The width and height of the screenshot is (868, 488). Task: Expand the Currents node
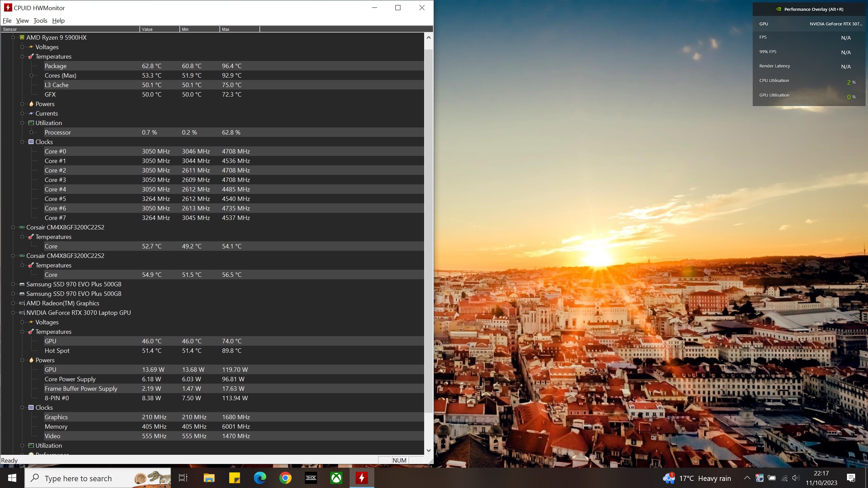click(x=22, y=114)
